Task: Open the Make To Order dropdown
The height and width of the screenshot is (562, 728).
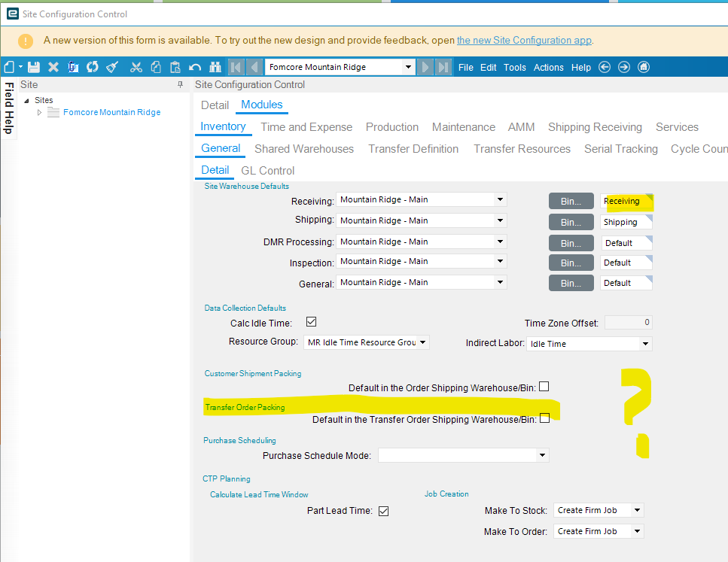Action: coord(638,531)
